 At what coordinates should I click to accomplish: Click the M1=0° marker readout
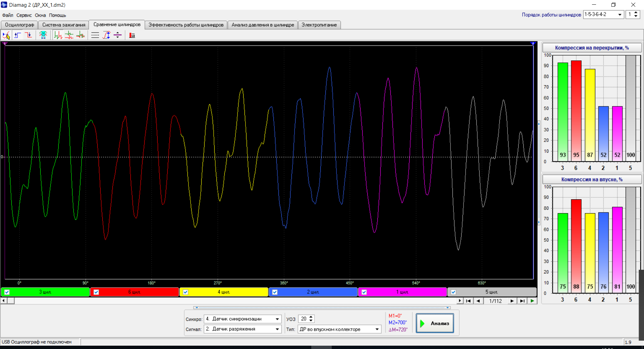395,316
